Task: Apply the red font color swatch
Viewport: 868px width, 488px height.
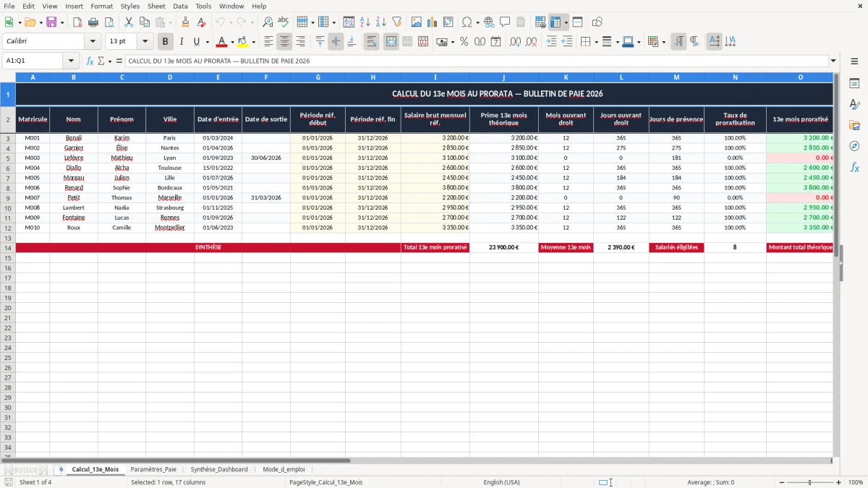Action: coord(222,42)
